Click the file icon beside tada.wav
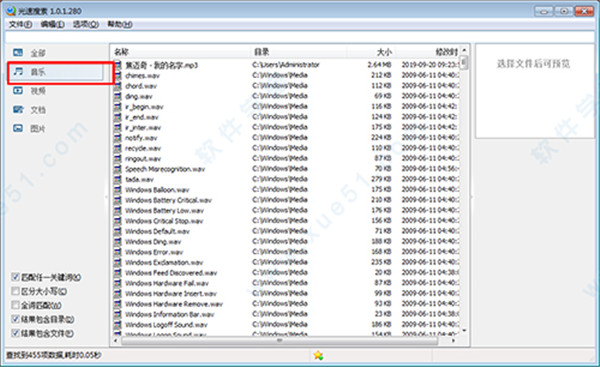Image resolution: width=600 pixels, height=367 pixels. click(118, 179)
